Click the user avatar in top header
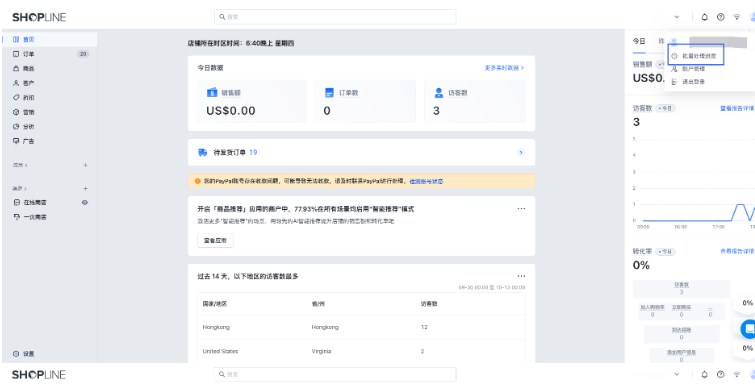755x386 pixels. click(x=752, y=17)
